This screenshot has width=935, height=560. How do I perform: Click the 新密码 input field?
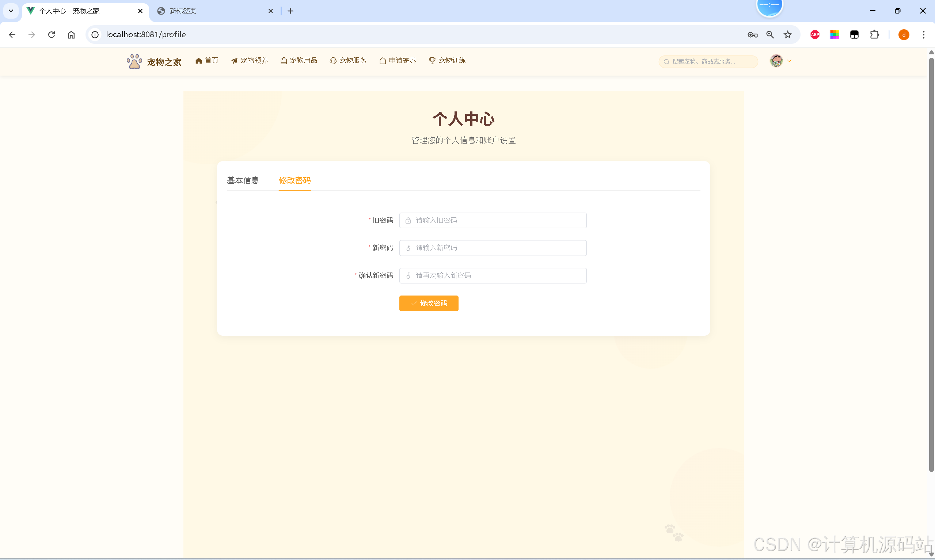493,248
